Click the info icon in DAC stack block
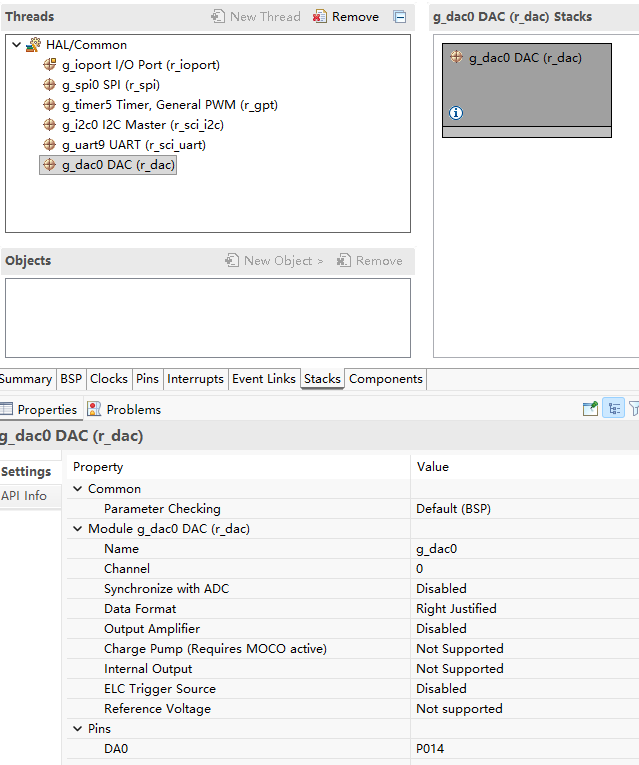 (x=456, y=113)
